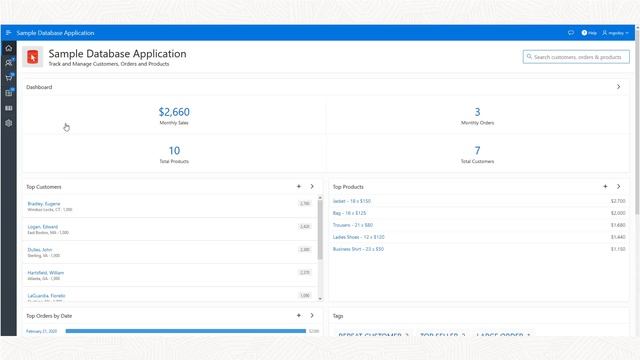
Task: Open the Trousers - 21 x $80 product
Action: [x=353, y=225]
